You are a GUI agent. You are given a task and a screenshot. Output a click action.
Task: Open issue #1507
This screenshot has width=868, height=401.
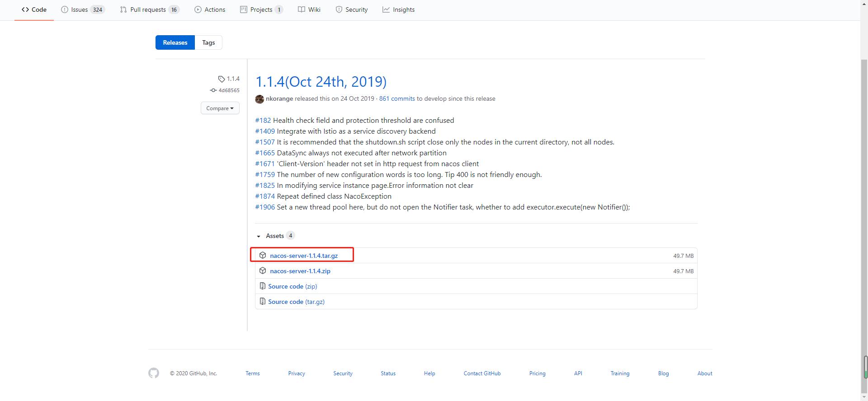click(265, 142)
